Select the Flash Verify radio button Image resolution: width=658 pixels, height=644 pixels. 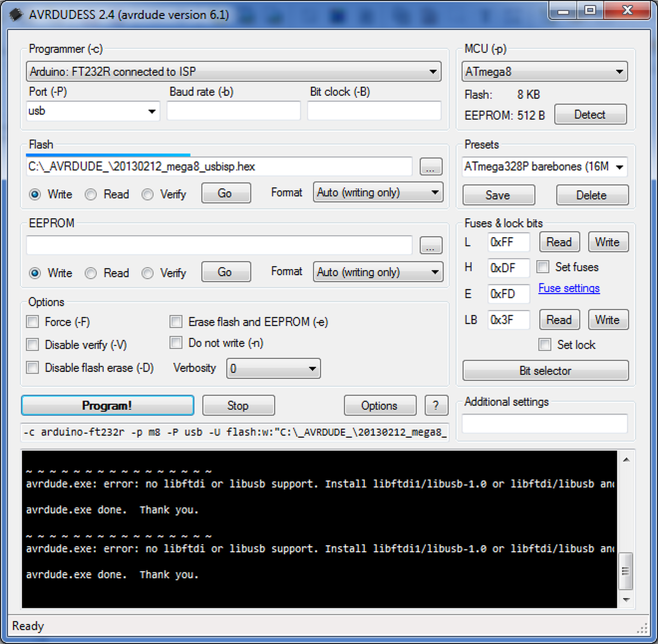coord(148,194)
